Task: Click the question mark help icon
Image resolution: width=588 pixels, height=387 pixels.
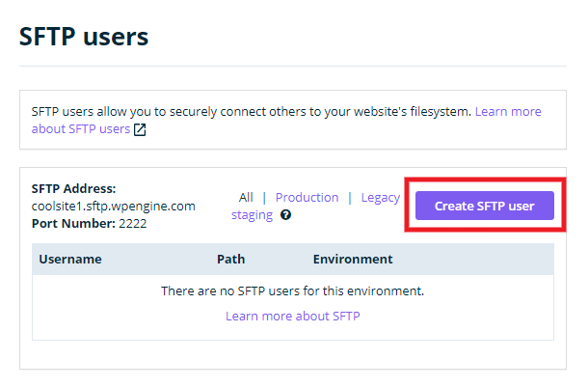Action: click(285, 215)
